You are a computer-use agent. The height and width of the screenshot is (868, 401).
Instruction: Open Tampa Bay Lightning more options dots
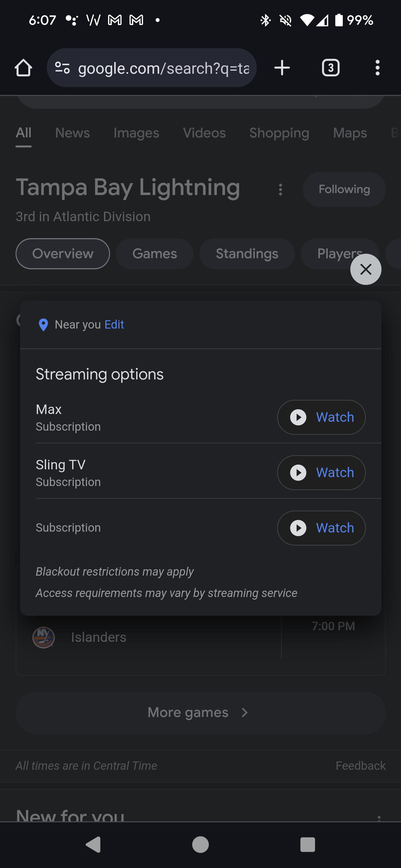tap(280, 190)
